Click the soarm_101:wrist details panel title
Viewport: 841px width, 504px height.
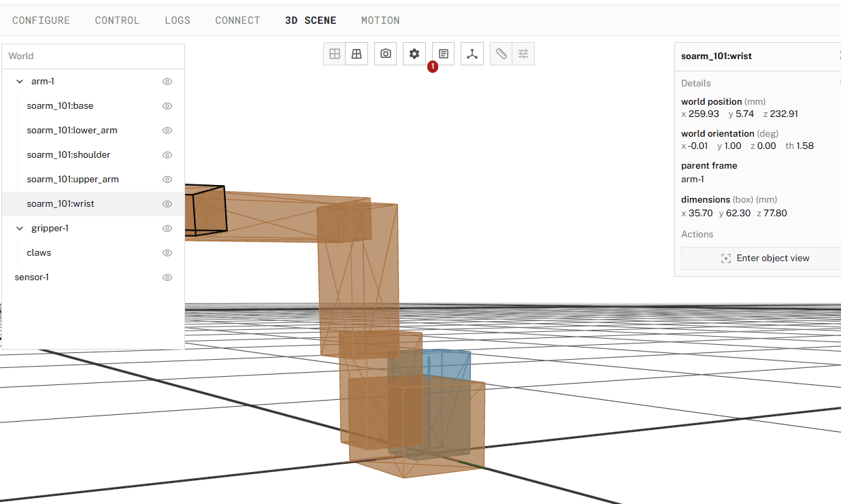(x=716, y=56)
